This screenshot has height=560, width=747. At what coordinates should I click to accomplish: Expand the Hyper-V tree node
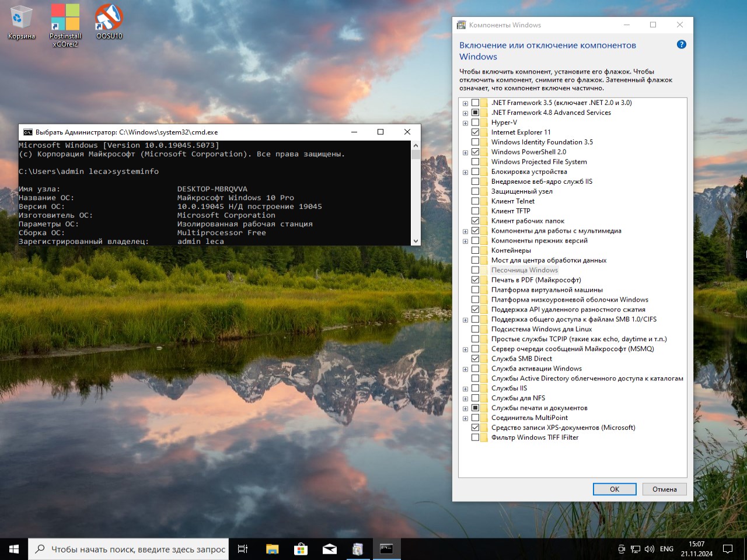click(465, 123)
